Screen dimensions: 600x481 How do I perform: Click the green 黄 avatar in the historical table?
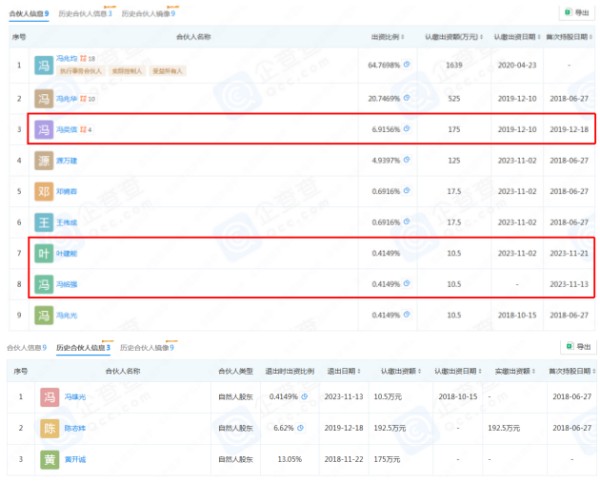[x=50, y=460]
